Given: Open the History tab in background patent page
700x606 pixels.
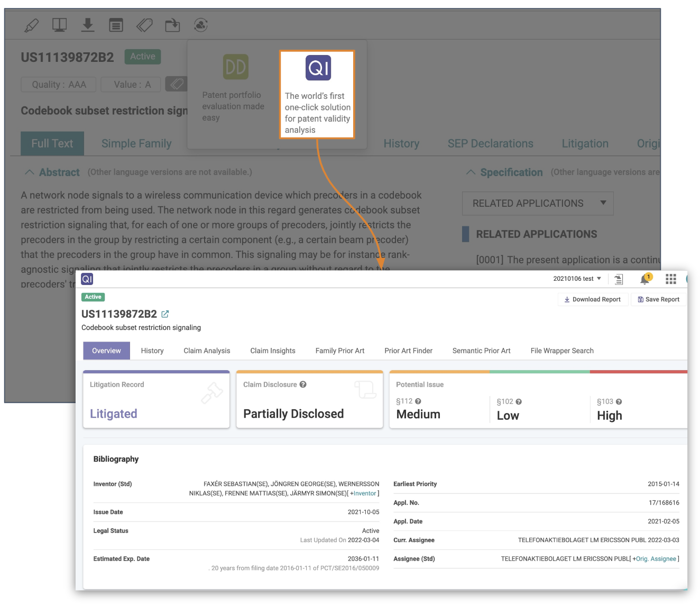Looking at the screenshot, I should (401, 144).
